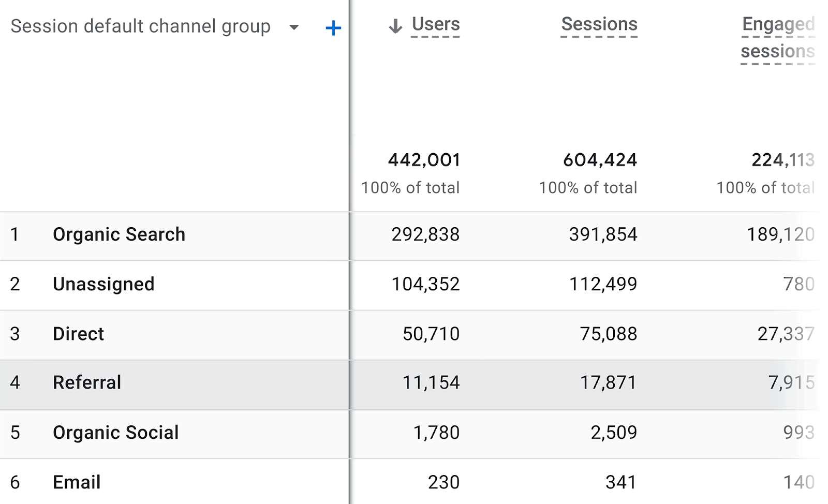The height and width of the screenshot is (504, 828).
Task: Click the Organic Search users value 292,838
Action: [x=425, y=235]
